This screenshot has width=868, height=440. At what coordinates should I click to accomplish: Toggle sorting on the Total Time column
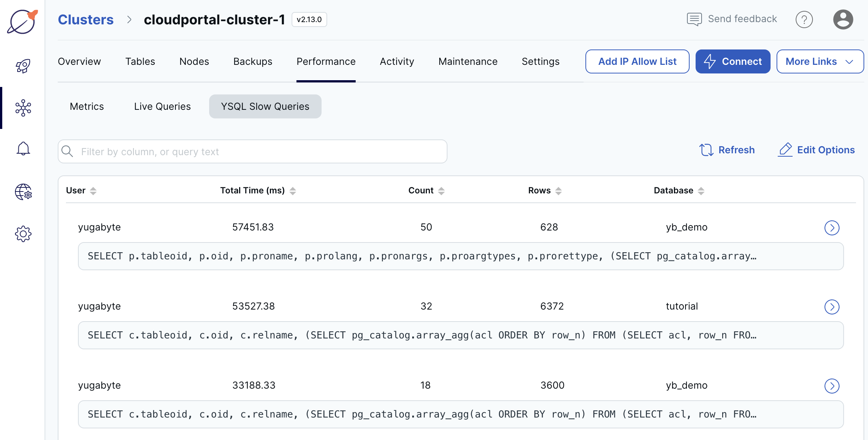[x=294, y=190]
